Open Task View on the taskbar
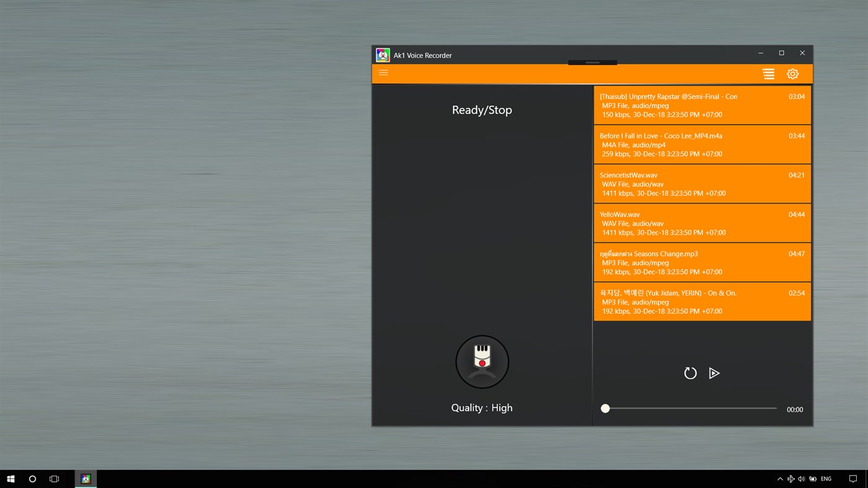The width and height of the screenshot is (868, 488). click(53, 478)
